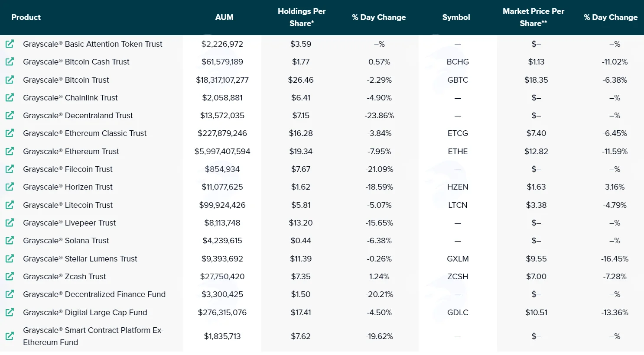Open Grayscale Stellar Lumens Trust link

click(80, 258)
